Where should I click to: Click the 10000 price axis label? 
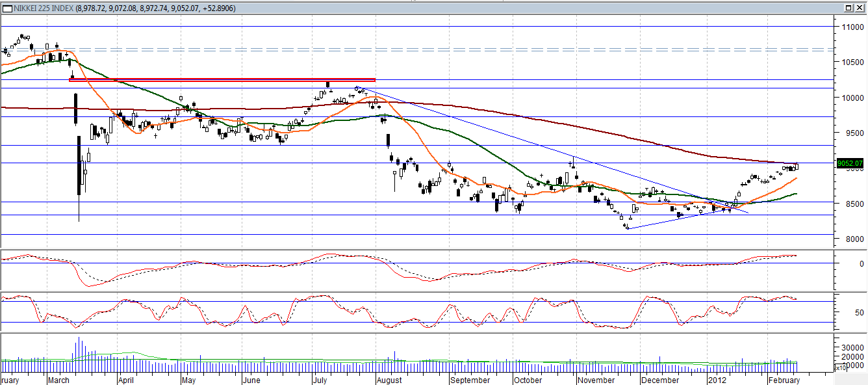(852, 98)
